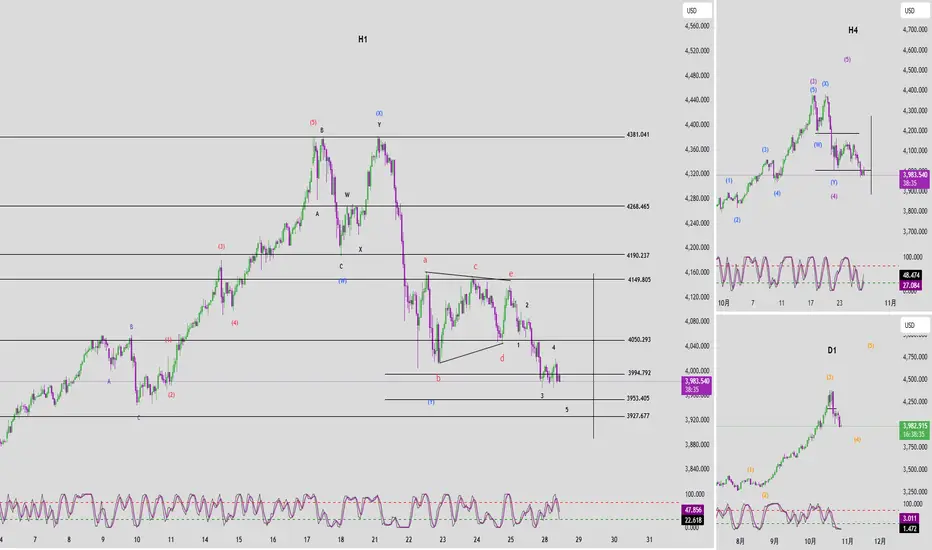This screenshot has width=932, height=550.
Task: Select the vertical line right of H1 candles
Action: click(x=593, y=357)
